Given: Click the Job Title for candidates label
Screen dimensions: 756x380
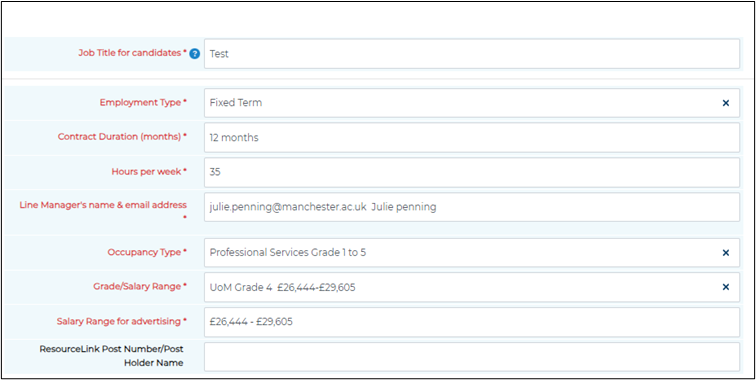Looking at the screenshot, I should [133, 53].
